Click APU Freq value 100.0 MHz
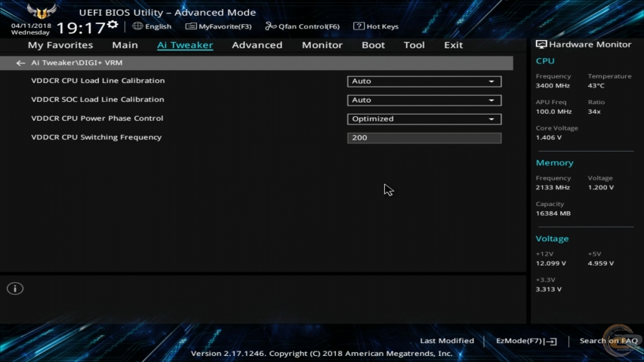Image resolution: width=644 pixels, height=362 pixels. tap(553, 112)
